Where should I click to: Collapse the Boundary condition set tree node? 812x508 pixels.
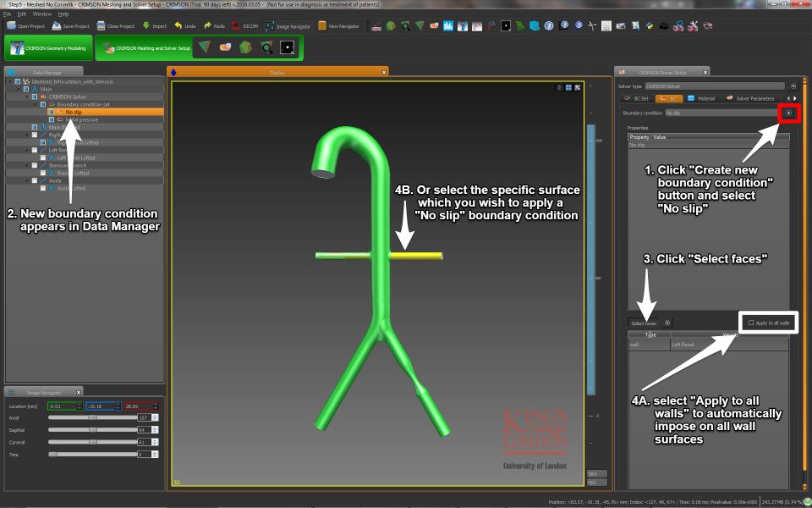(34, 104)
